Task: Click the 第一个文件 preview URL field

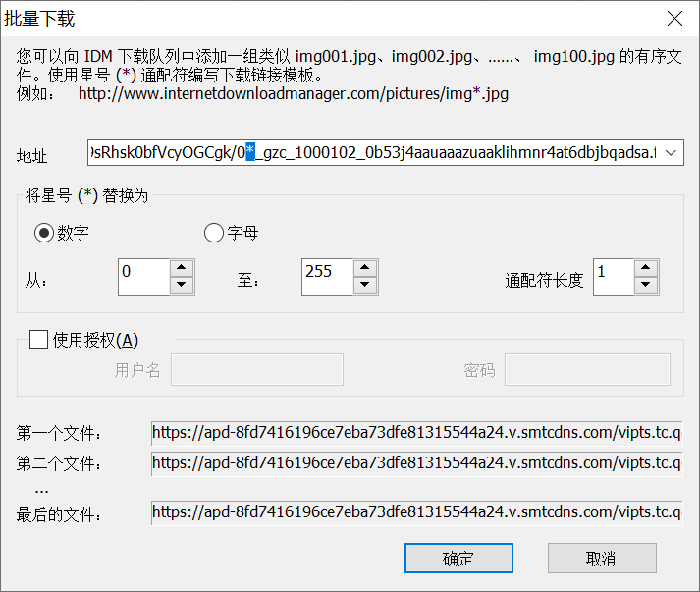Action: pos(415,432)
